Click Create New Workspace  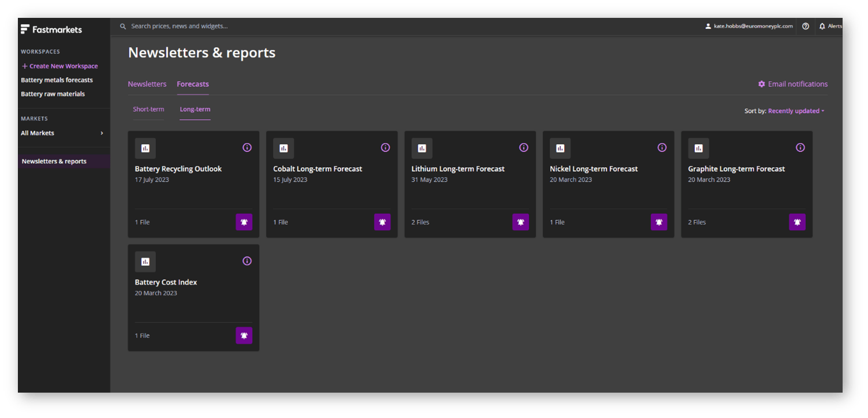tap(60, 66)
